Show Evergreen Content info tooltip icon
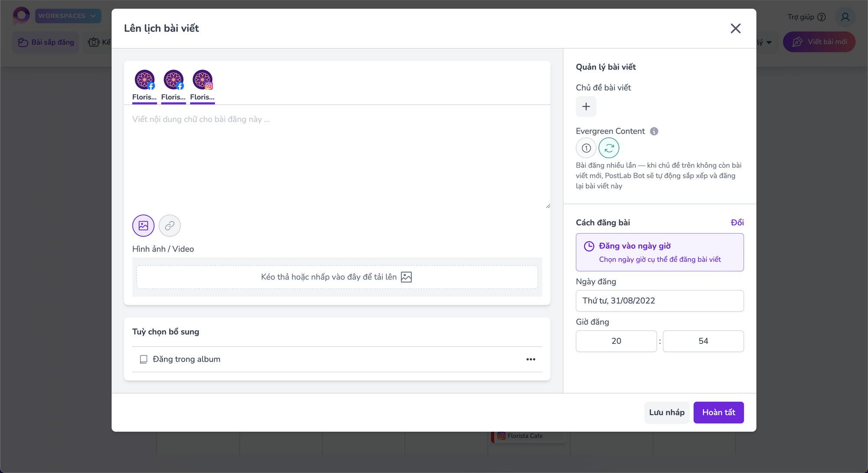Image resolution: width=868 pixels, height=473 pixels. point(654,131)
